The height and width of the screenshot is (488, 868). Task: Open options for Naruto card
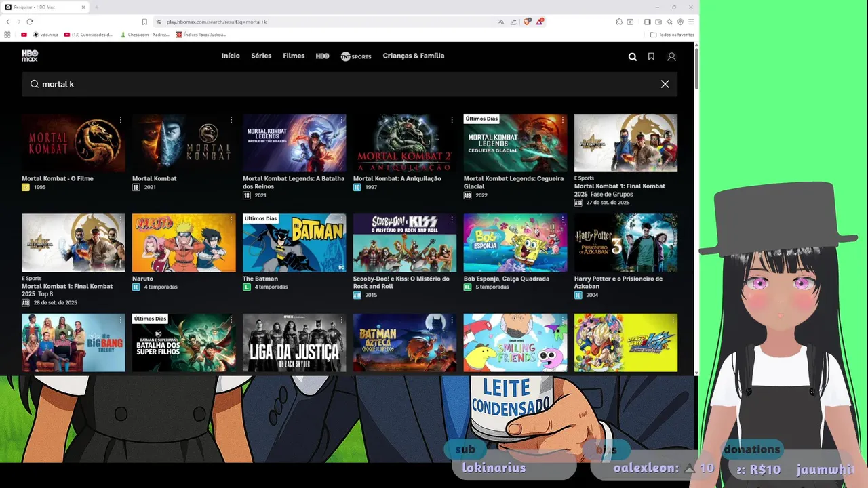231,220
